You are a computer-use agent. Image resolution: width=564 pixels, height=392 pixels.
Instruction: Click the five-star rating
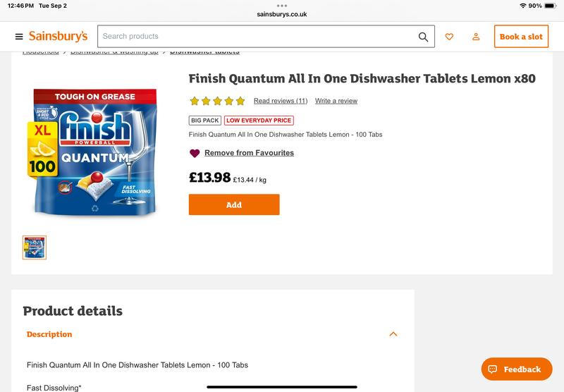[217, 101]
